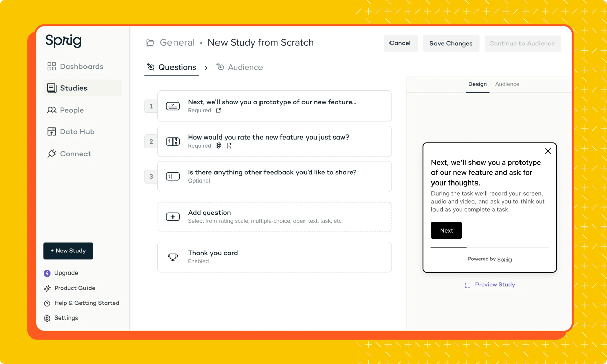The image size is (607, 364).
Task: Create a study with + New Study
Action: click(x=68, y=251)
